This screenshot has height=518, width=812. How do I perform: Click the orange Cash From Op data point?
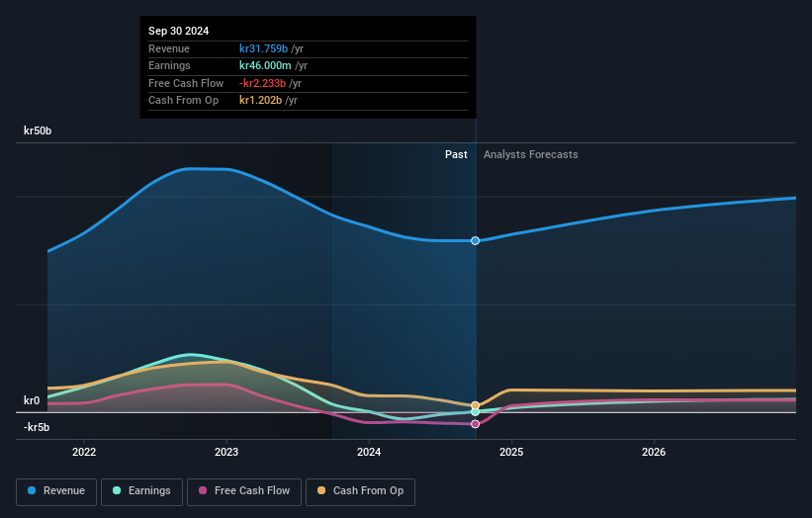(475, 405)
